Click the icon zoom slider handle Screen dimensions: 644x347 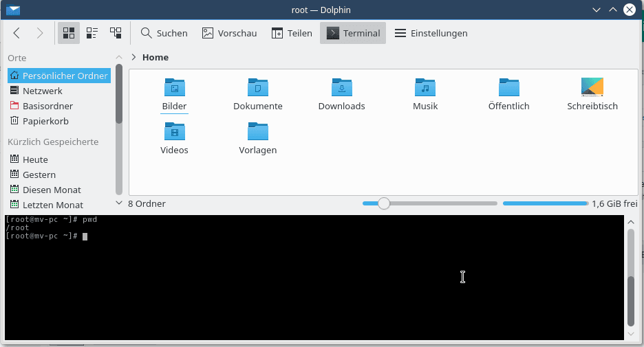tap(384, 203)
